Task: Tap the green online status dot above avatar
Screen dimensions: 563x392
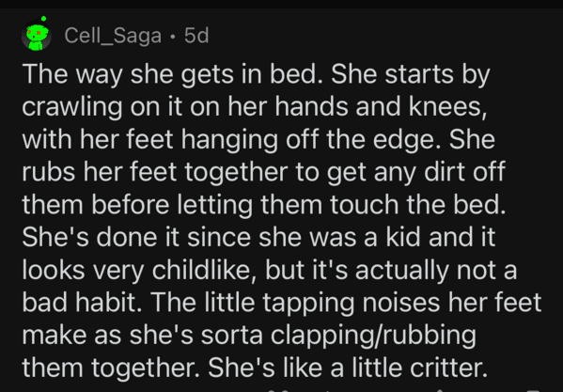Action: (x=43, y=18)
